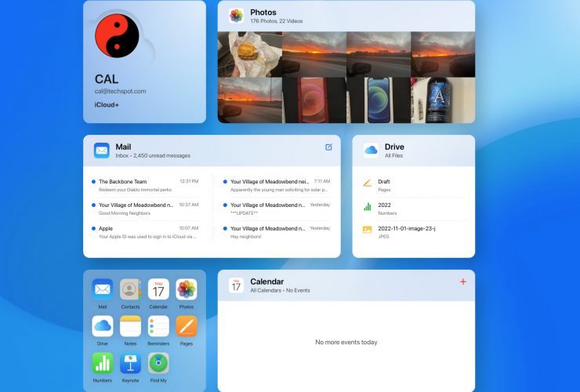Open the Find My app icon
The image size is (580, 392).
[158, 363]
